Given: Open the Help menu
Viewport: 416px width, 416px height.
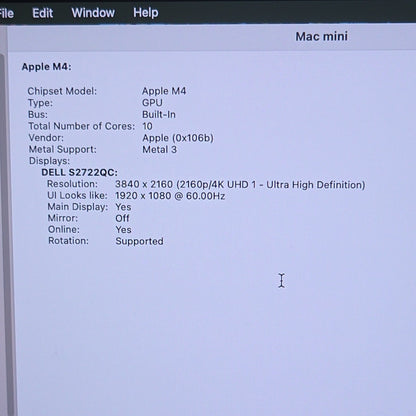Looking at the screenshot, I should 146,13.
